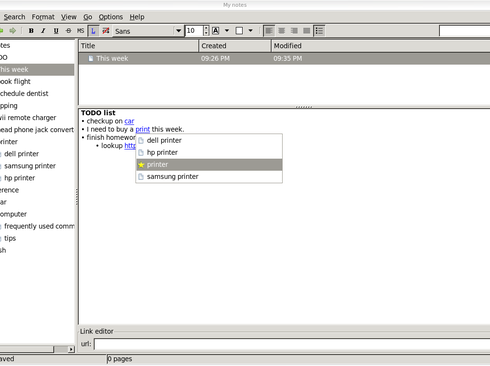Open the Format menu
Screen dimensions: 490x366
click(x=43, y=17)
